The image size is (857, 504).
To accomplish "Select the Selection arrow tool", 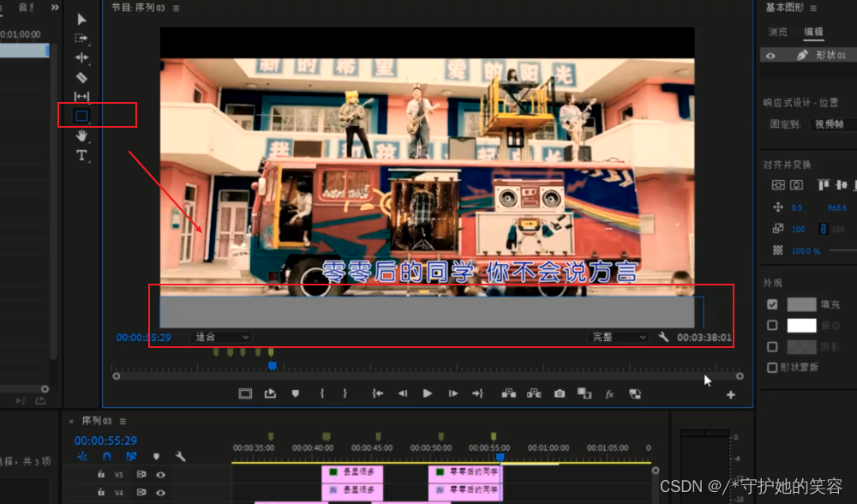I will pos(81,20).
